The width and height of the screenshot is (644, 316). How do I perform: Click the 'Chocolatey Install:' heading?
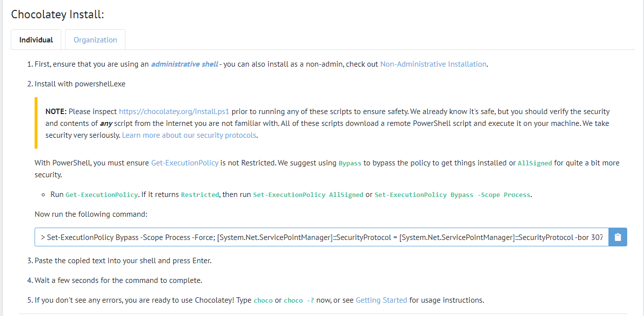coord(58,14)
